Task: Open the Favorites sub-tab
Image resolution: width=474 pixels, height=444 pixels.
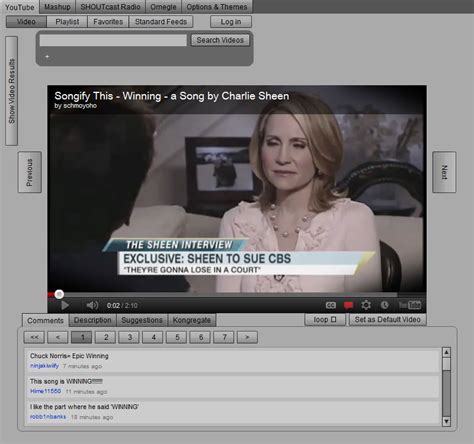Action: pyautogui.click(x=108, y=22)
